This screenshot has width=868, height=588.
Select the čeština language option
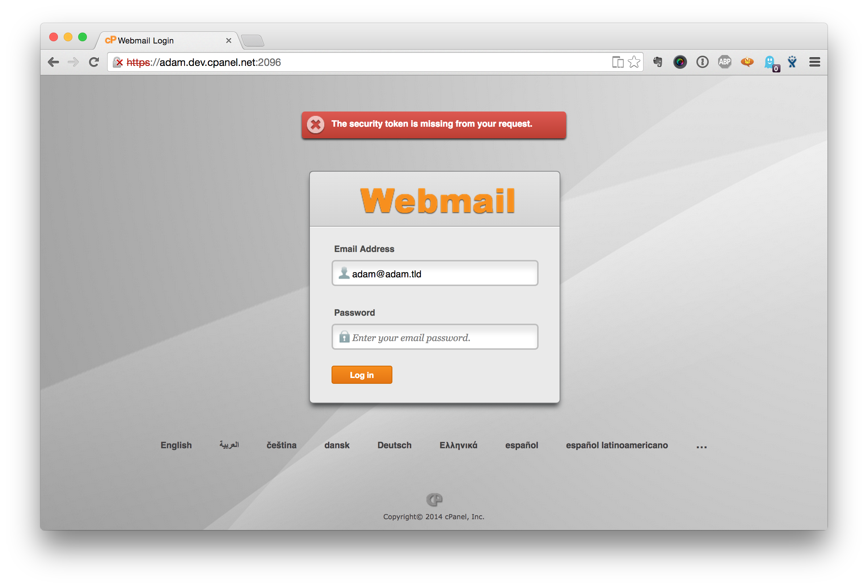click(281, 446)
